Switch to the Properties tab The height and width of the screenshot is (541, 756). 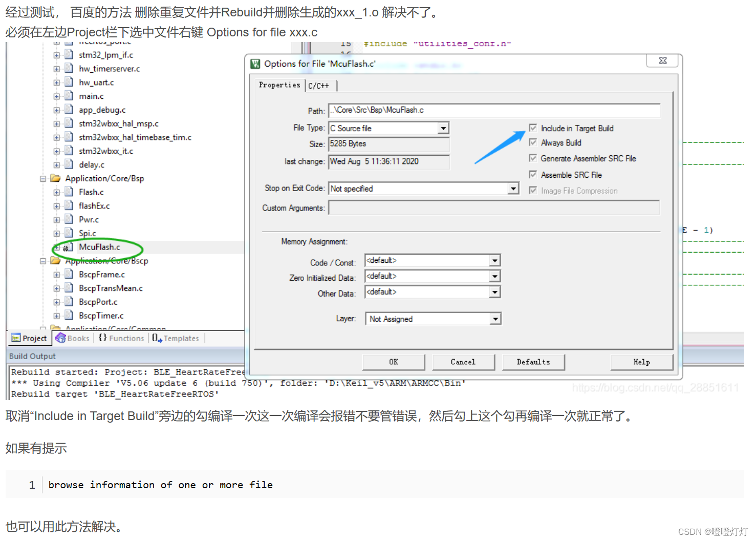(279, 85)
